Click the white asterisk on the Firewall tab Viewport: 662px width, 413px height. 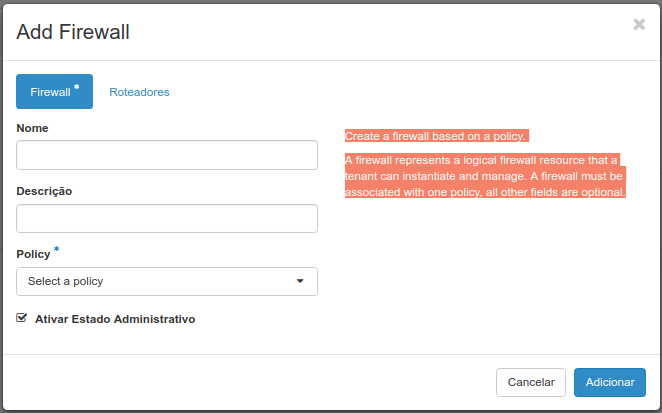pos(76,87)
